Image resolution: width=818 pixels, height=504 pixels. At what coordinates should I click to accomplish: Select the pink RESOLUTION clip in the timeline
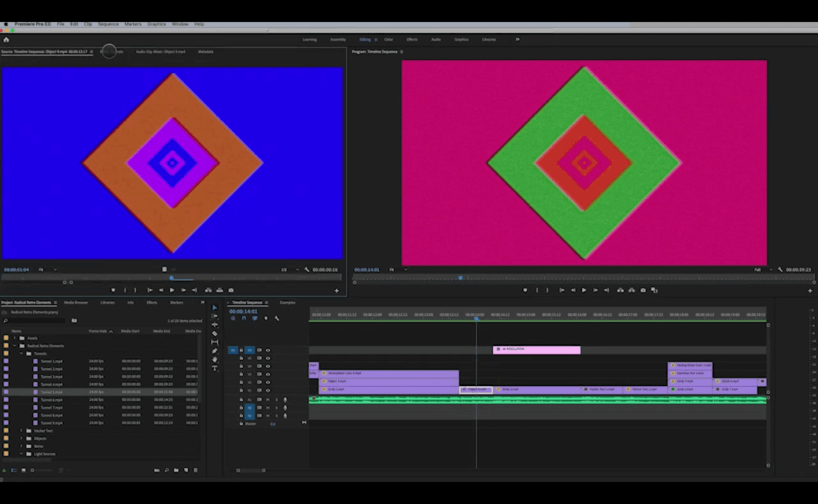tap(536, 350)
